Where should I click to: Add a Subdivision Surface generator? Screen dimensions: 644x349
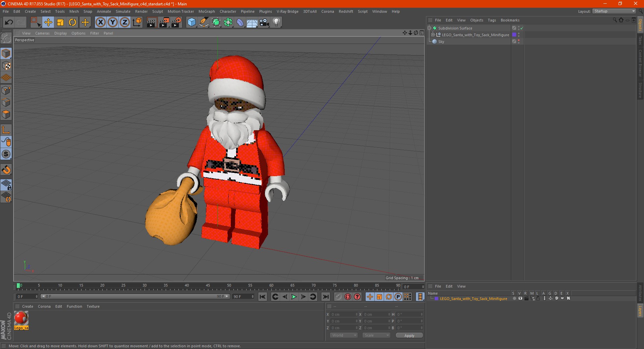(x=216, y=22)
